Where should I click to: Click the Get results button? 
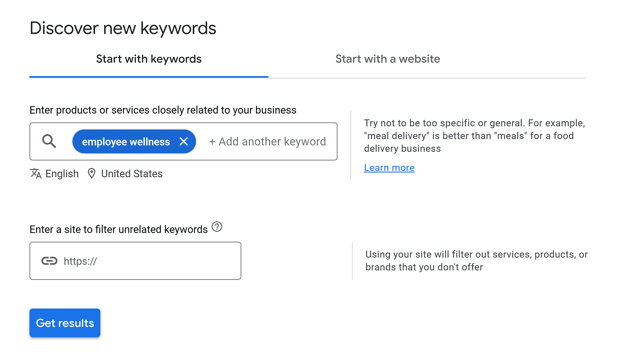point(65,323)
